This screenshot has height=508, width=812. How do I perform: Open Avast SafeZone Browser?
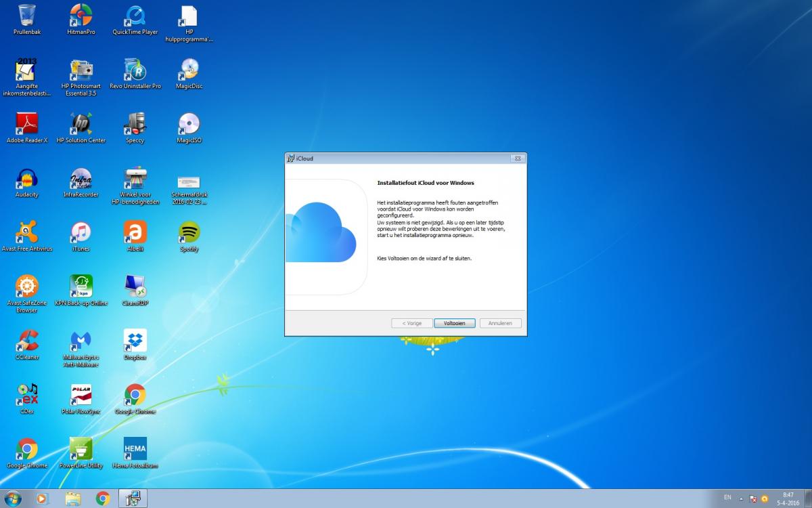pos(27,294)
